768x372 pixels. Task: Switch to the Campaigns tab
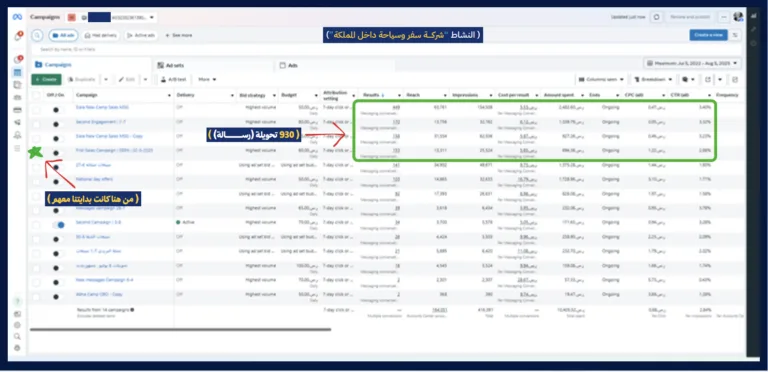click(x=92, y=65)
